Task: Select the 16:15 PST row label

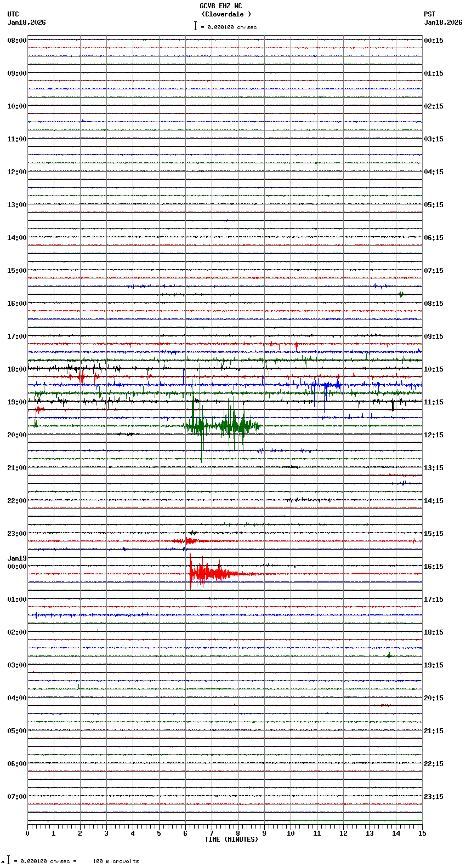Action: (434, 567)
